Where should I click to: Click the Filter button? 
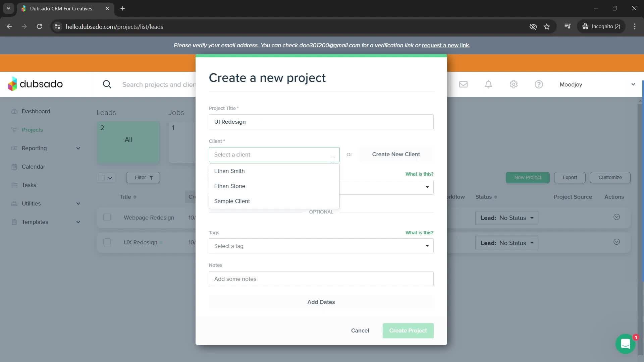coord(143,178)
